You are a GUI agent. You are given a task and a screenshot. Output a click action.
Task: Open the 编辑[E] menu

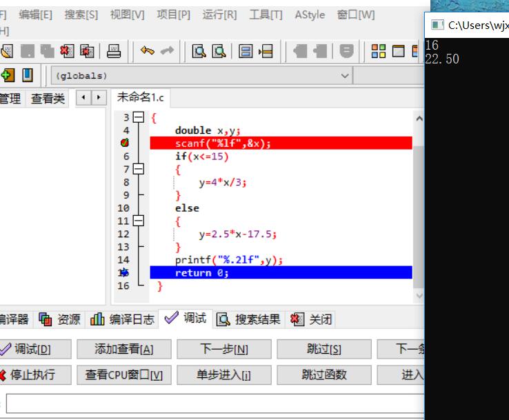click(x=35, y=14)
